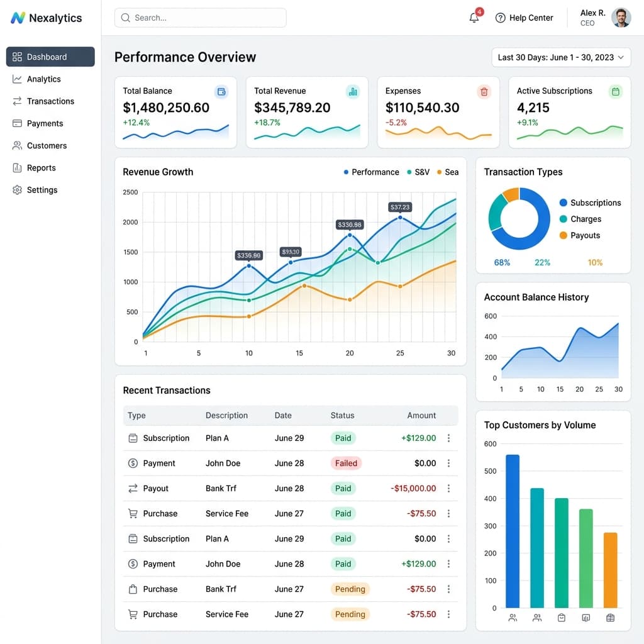Toggle Payouts in Transaction Types legend
This screenshot has height=644, width=644.
579,235
